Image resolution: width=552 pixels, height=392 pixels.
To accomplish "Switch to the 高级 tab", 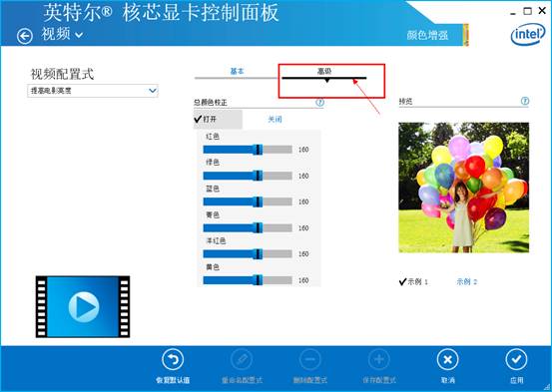I will point(324,72).
